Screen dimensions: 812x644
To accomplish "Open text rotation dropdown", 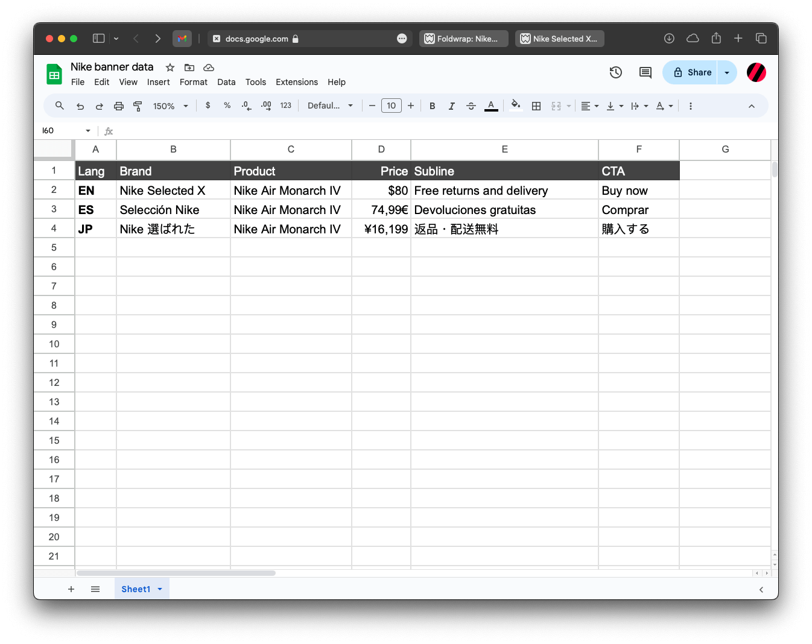I will coord(664,106).
